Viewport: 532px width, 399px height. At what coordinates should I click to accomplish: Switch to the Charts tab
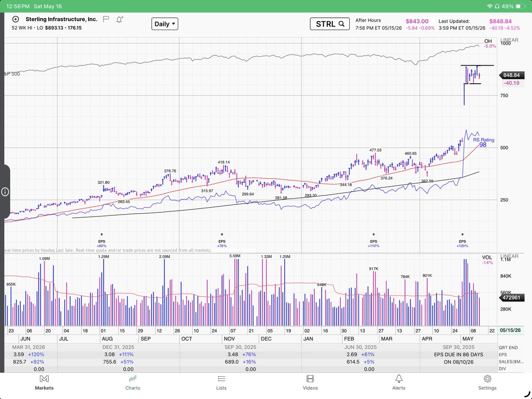tap(133, 383)
